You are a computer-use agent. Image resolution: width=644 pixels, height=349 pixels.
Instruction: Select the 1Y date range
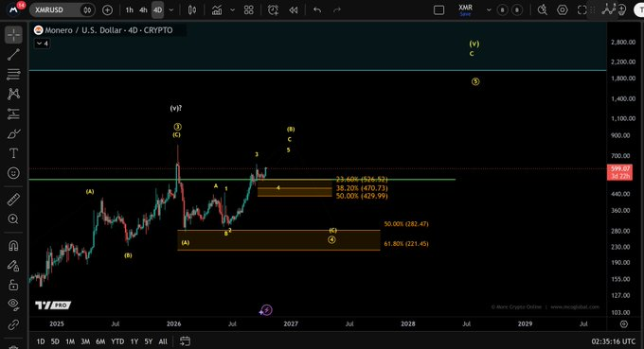pyautogui.click(x=134, y=341)
